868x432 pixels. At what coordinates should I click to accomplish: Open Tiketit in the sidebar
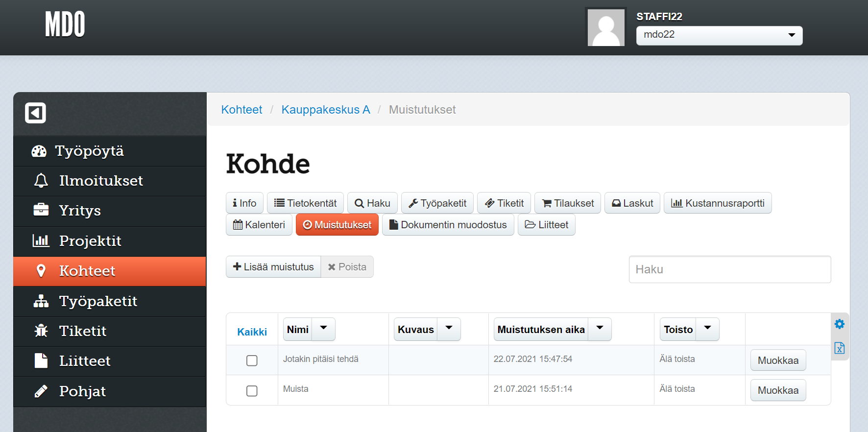point(110,331)
